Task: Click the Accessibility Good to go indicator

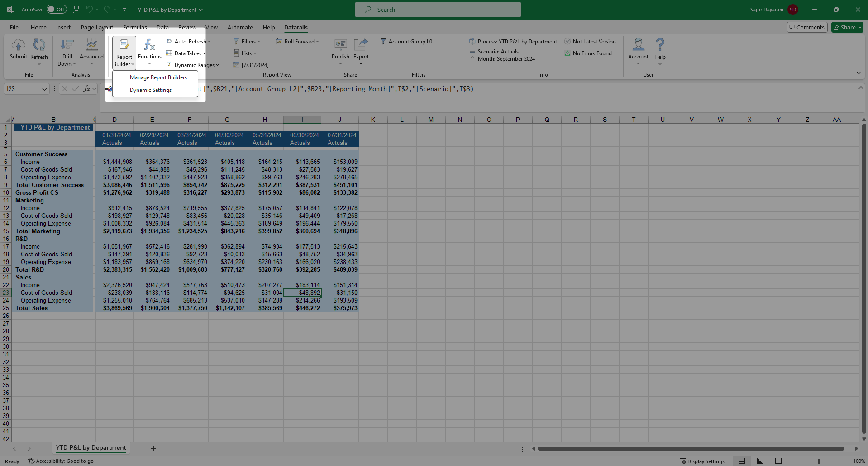Action: click(61, 461)
